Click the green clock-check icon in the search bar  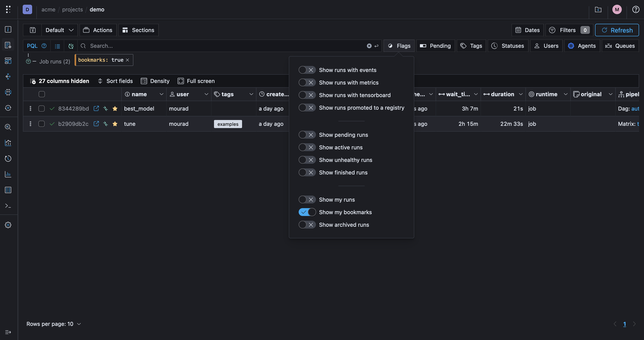[x=71, y=46]
